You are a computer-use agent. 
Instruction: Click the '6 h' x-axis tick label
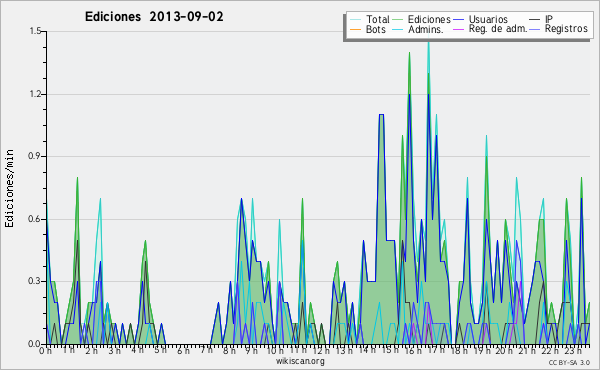(183, 350)
